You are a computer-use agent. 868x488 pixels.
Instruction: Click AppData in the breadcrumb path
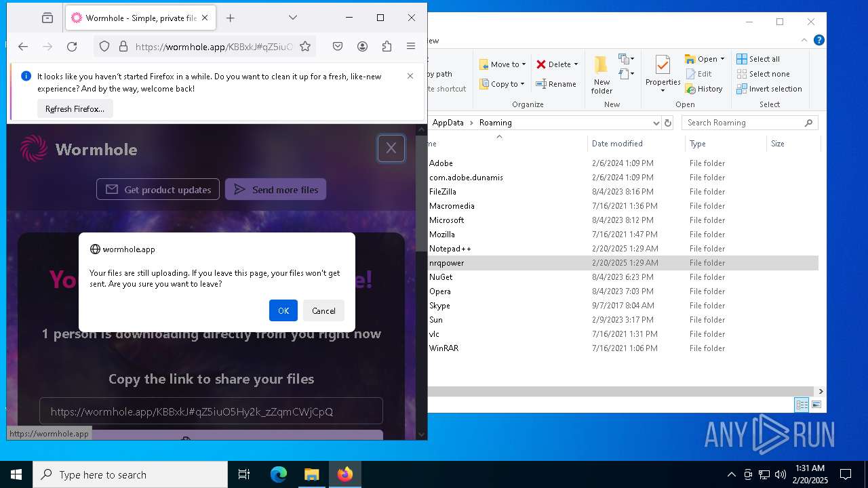point(448,123)
